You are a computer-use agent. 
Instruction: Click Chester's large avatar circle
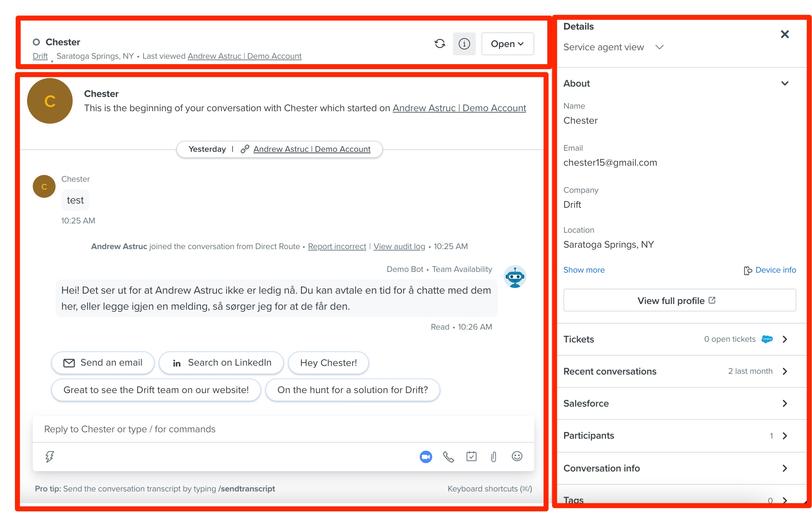tap(50, 101)
